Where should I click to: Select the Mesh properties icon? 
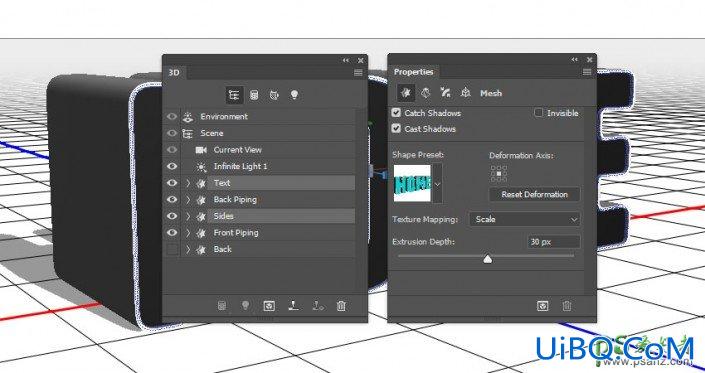tap(406, 93)
